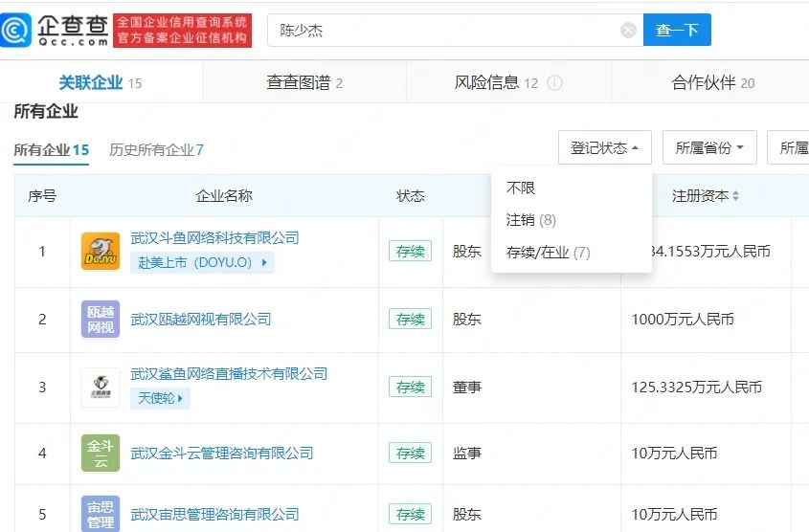Open the 金斗云 company logo thumbnail

(x=101, y=454)
